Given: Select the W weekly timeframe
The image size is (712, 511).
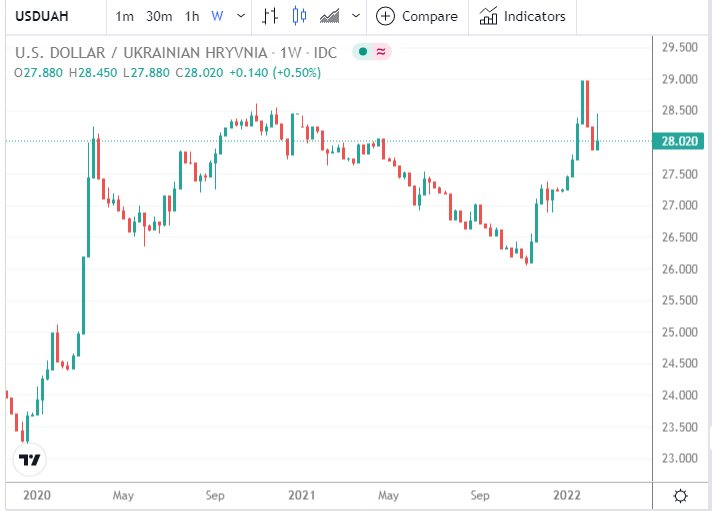Looking at the screenshot, I should click(217, 16).
